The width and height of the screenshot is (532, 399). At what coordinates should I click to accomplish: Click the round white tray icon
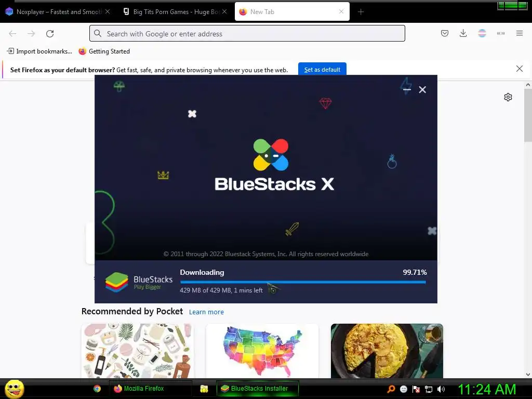pos(403,389)
